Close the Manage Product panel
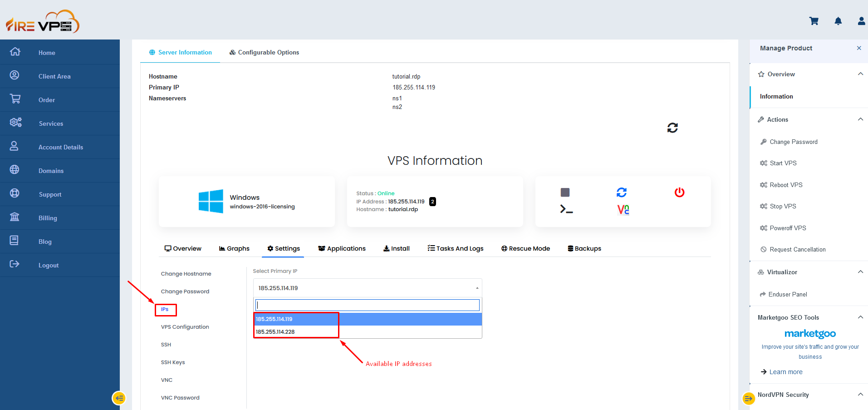Screen dimensions: 868x410 coord(859,48)
